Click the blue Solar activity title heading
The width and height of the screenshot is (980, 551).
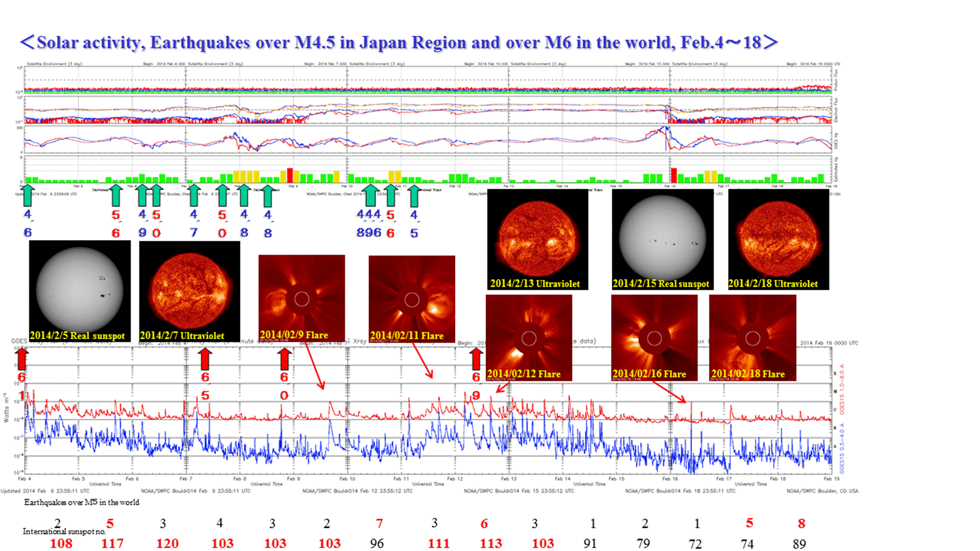(x=399, y=42)
